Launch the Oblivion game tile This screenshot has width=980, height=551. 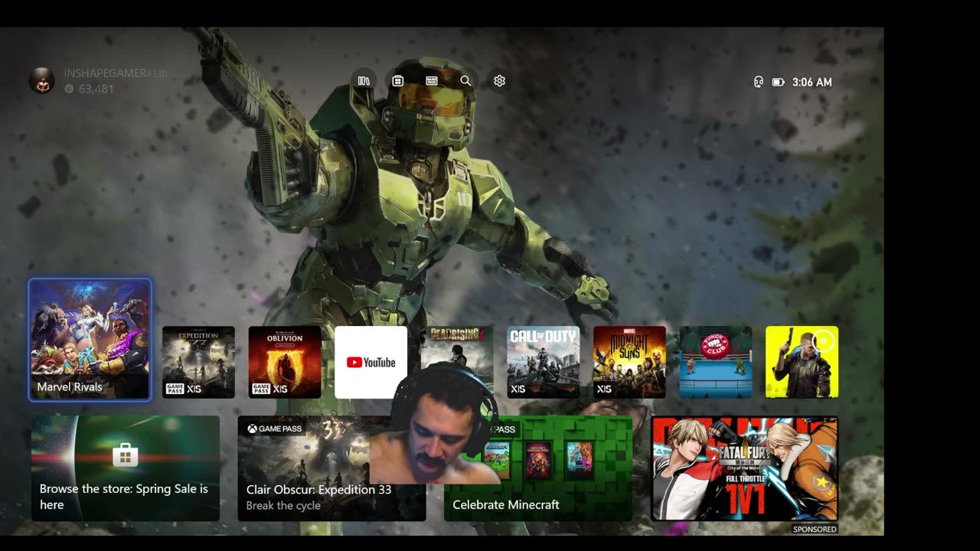[285, 362]
